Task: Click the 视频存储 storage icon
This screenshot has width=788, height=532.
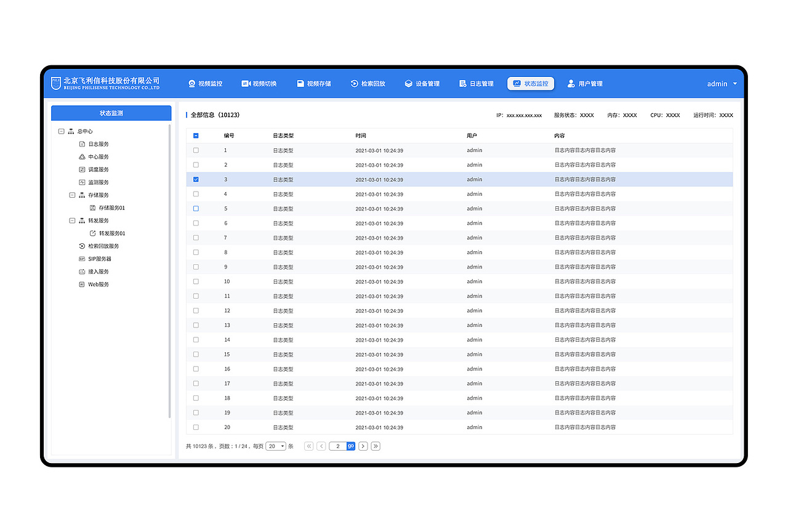Action: tap(300, 84)
